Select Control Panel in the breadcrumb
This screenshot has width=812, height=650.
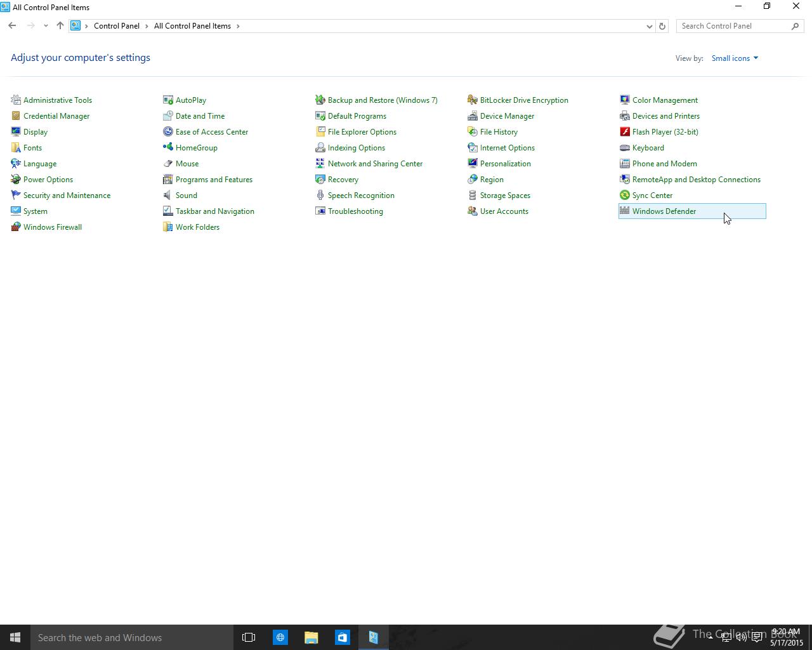(117, 26)
